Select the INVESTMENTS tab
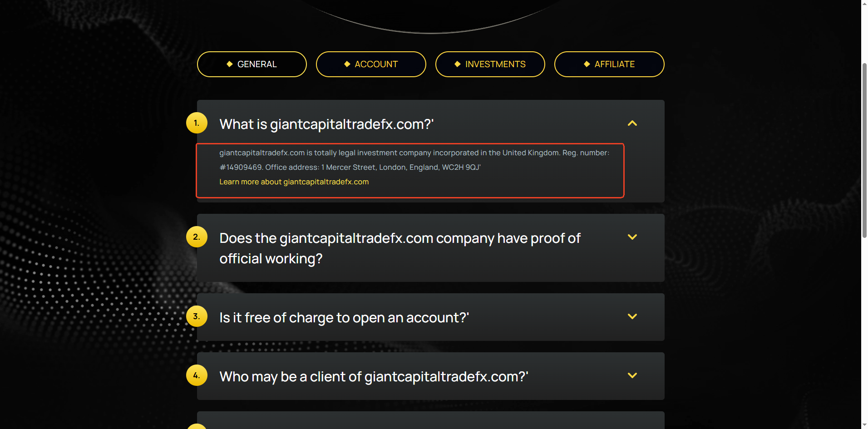Image resolution: width=868 pixels, height=429 pixels. (490, 64)
